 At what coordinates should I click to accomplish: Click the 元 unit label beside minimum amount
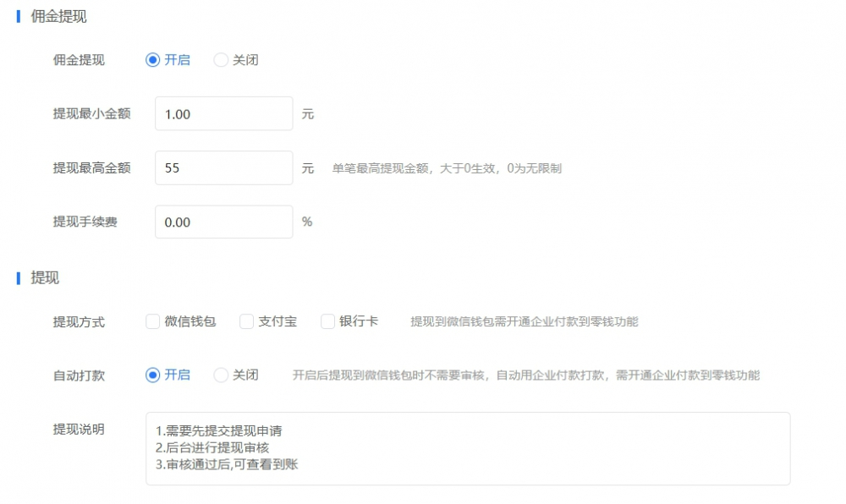(x=306, y=113)
